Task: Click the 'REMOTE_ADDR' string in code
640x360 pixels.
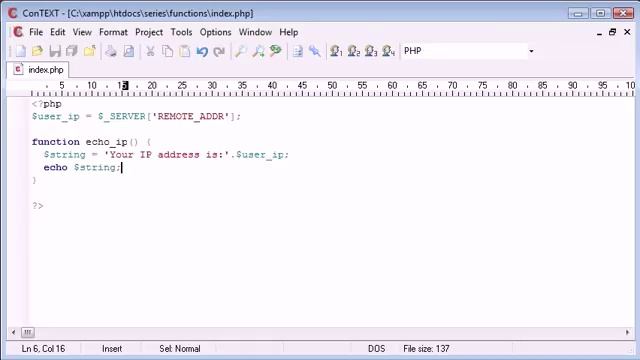Action: click(191, 116)
